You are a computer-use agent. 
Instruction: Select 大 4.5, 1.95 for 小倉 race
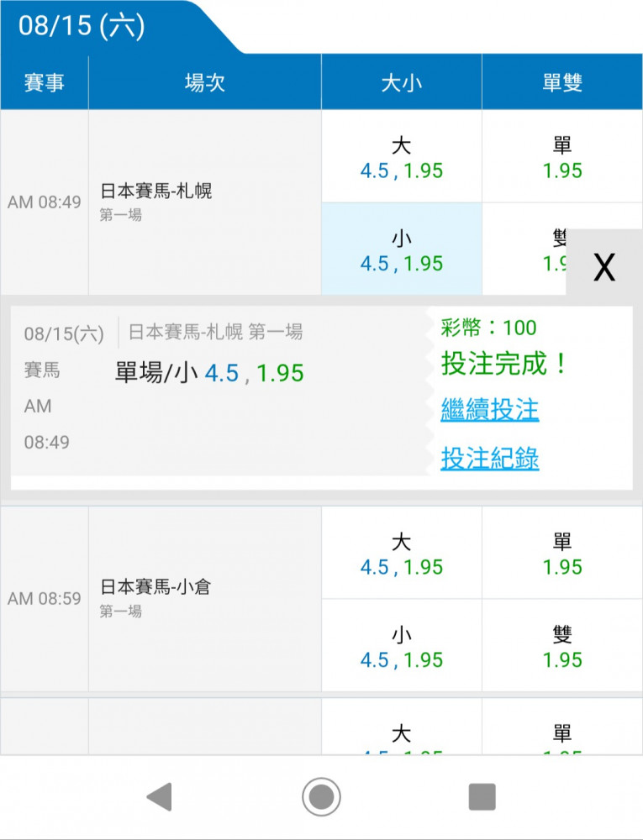(x=401, y=553)
